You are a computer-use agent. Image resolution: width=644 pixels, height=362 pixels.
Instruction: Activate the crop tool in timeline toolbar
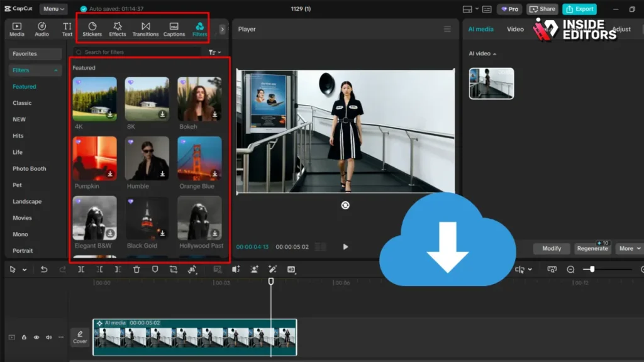tap(174, 269)
